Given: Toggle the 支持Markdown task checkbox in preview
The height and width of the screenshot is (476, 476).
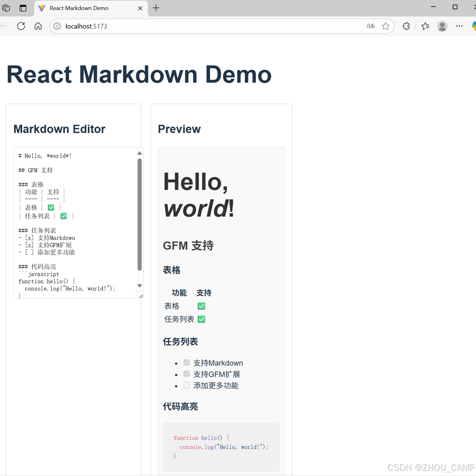Looking at the screenshot, I should [186, 363].
